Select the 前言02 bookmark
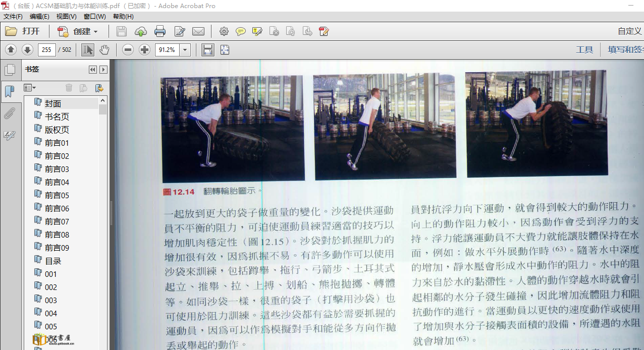Viewport: 644px width, 350px height. point(57,156)
